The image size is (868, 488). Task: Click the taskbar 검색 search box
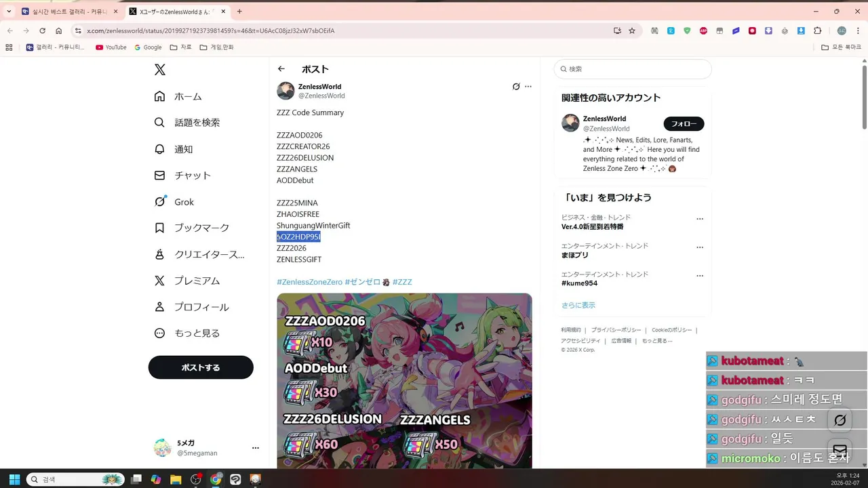[75, 479]
